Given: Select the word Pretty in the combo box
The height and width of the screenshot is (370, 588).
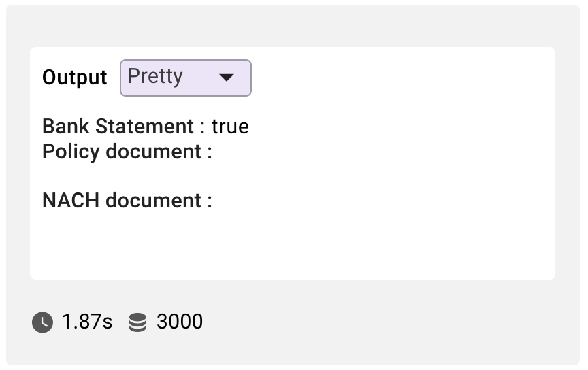Looking at the screenshot, I should pos(155,77).
